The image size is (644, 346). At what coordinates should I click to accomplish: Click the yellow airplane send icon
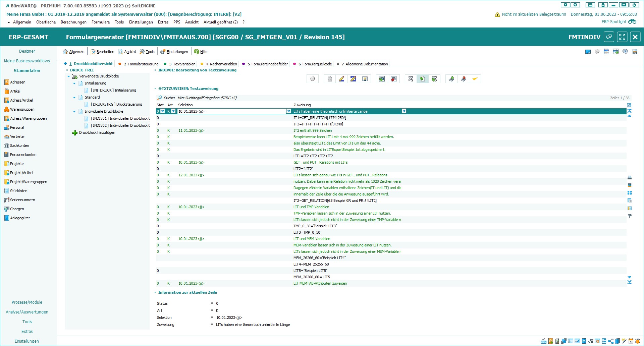475,79
